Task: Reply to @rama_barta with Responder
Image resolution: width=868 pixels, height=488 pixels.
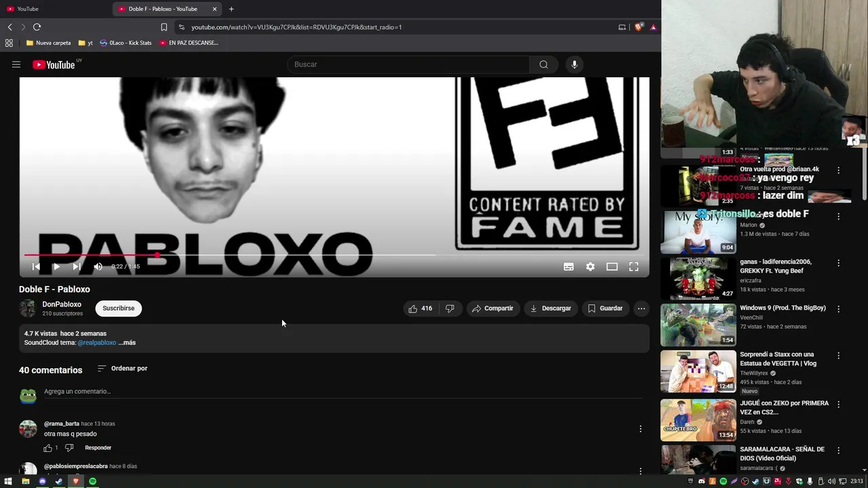Action: click(98, 448)
